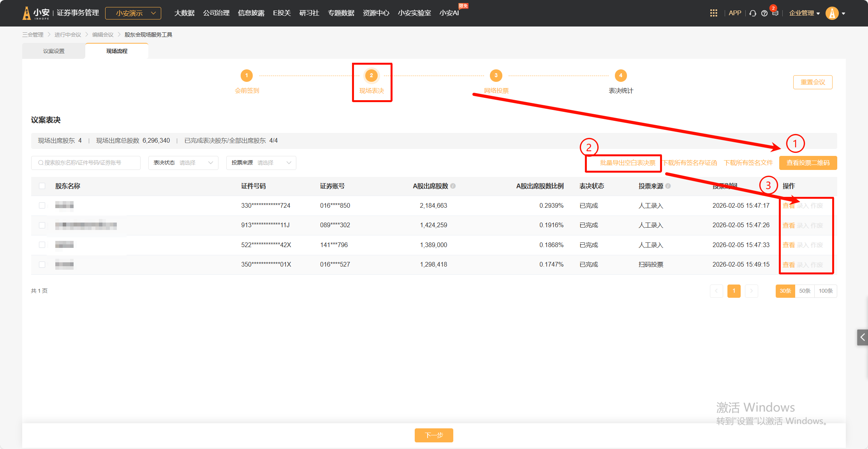The width and height of the screenshot is (868, 449).
Task: Click the 小安 logo icon
Action: pyautogui.click(x=26, y=13)
